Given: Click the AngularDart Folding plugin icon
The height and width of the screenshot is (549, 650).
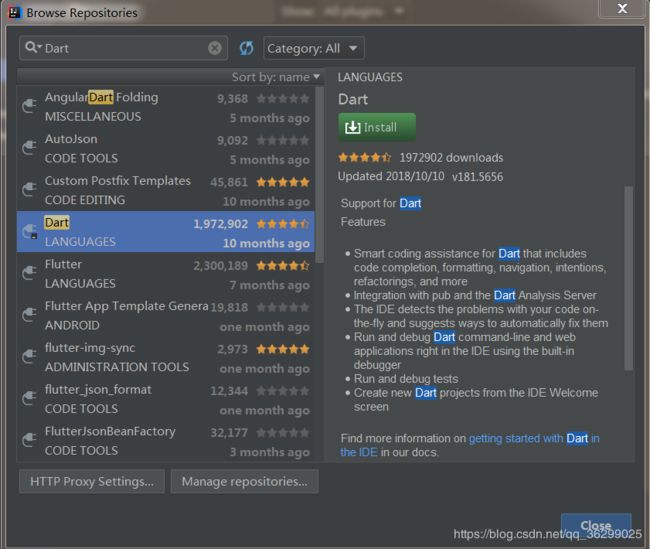Looking at the screenshot, I should coord(29,107).
